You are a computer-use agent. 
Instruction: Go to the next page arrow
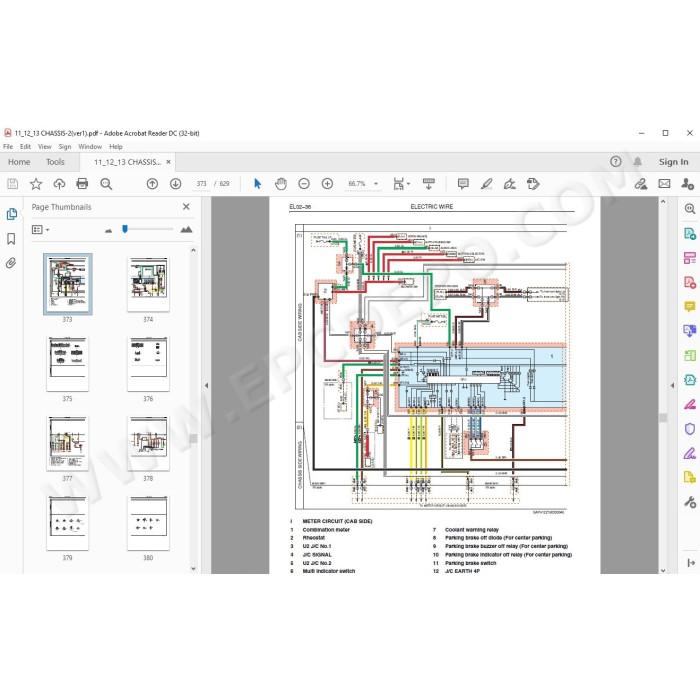[x=175, y=183]
